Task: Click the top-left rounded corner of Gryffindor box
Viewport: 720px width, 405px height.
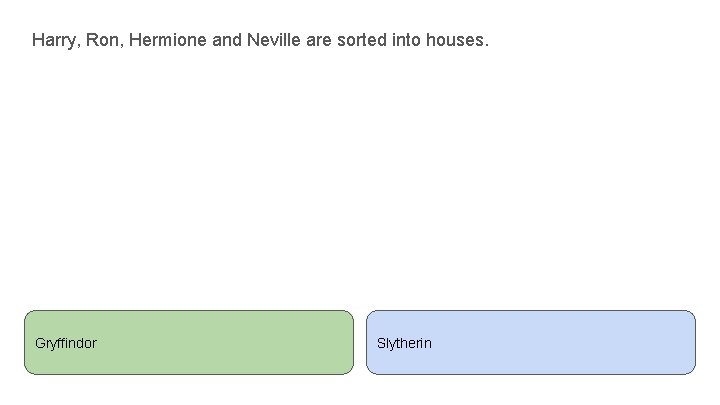Action: tap(29, 315)
